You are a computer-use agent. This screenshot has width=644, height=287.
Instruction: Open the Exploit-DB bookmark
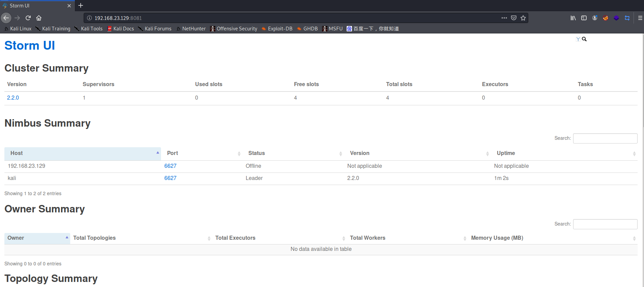point(277,29)
